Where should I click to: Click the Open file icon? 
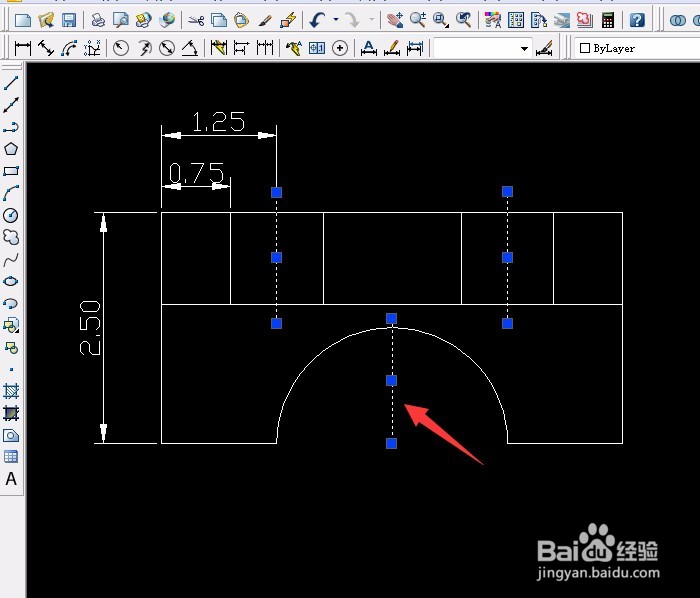pyautogui.click(x=46, y=20)
